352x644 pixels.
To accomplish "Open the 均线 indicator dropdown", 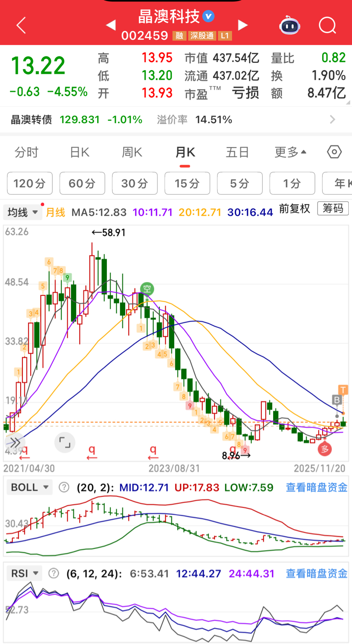I will coord(23,213).
